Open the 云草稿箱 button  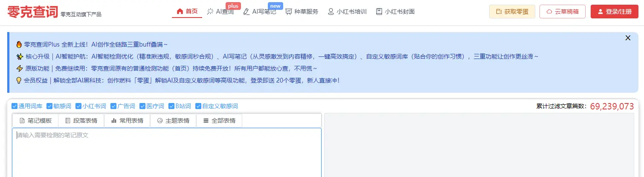tap(563, 12)
